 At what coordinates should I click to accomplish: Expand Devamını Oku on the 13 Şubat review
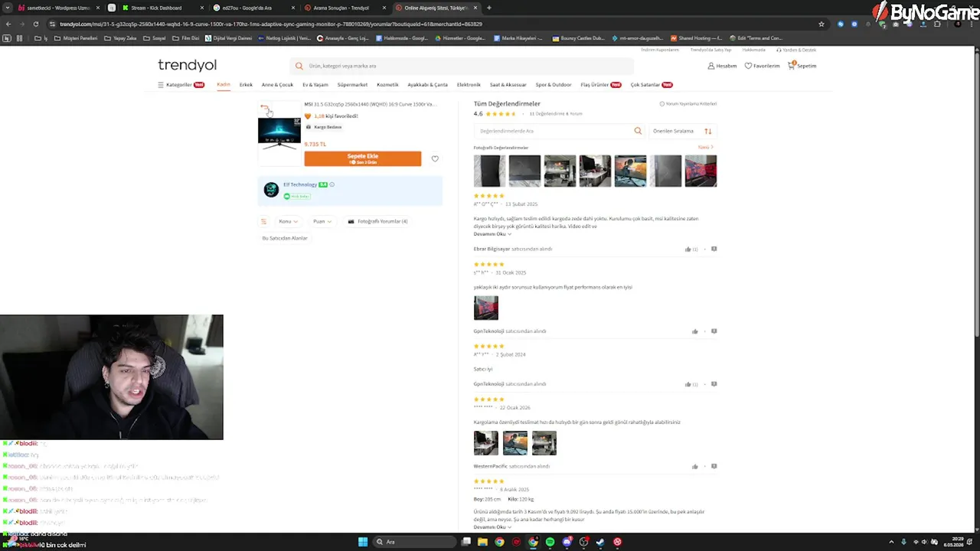492,233
